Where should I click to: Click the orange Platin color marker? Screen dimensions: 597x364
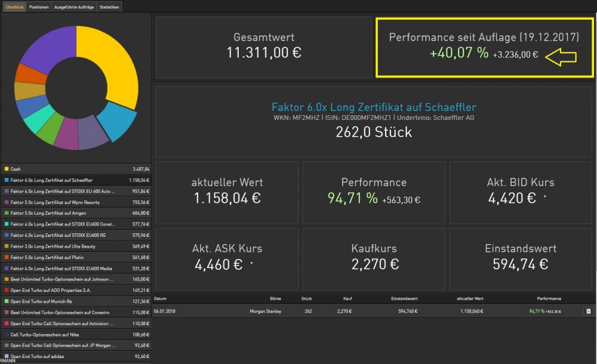[x=6, y=257]
